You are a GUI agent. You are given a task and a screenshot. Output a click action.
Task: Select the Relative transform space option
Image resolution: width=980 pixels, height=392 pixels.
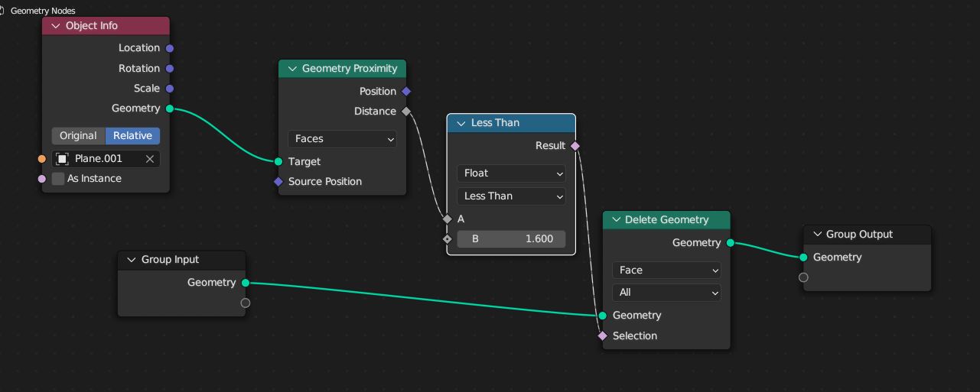(133, 136)
